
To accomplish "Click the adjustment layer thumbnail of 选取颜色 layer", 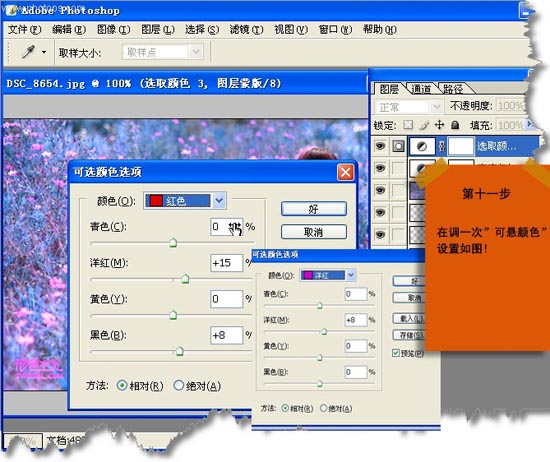I will (x=422, y=146).
